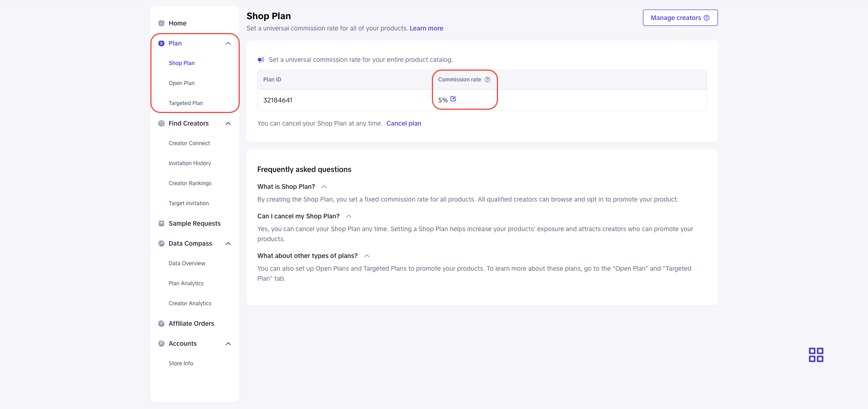The width and height of the screenshot is (868, 409).
Task: Open the Open Plan menu item
Action: [181, 83]
